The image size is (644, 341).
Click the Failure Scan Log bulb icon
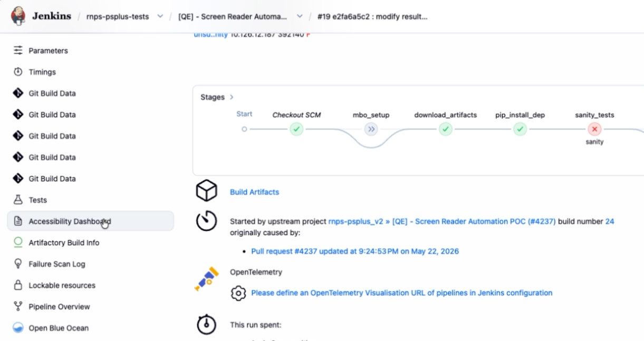[x=18, y=263]
